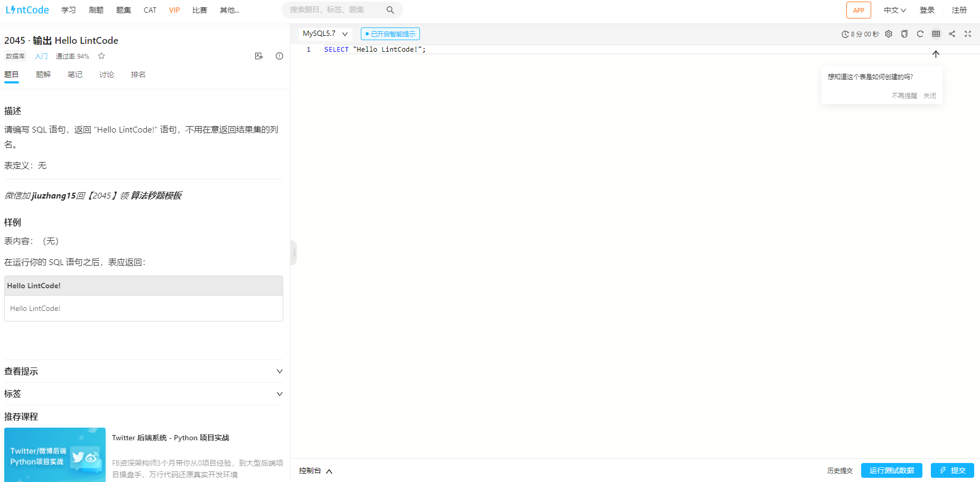Reset the code with the refresh icon

[x=920, y=34]
